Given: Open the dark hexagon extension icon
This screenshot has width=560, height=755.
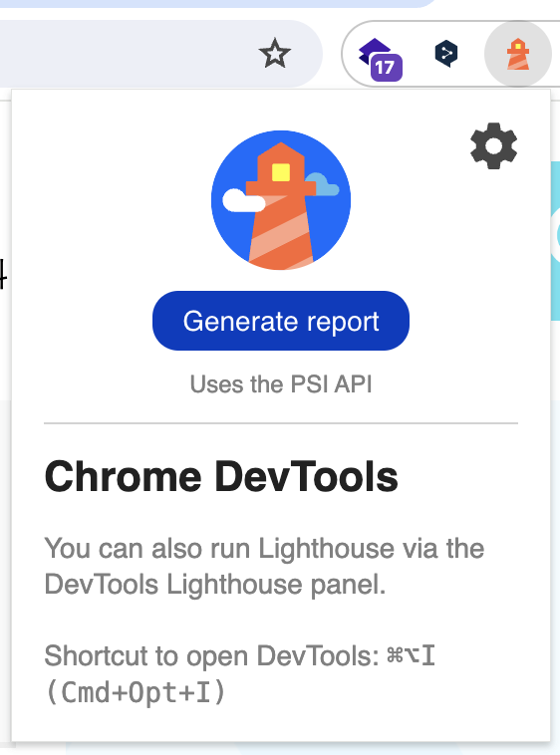Looking at the screenshot, I should [x=446, y=54].
